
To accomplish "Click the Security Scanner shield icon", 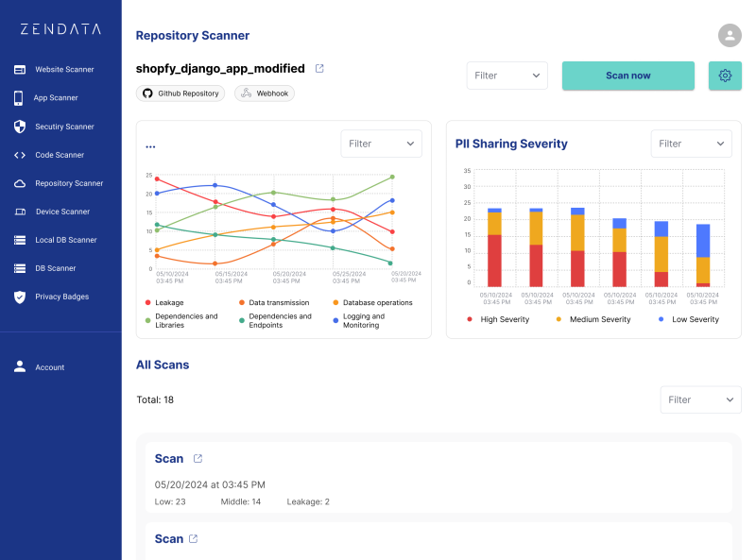I will pyautogui.click(x=20, y=127).
